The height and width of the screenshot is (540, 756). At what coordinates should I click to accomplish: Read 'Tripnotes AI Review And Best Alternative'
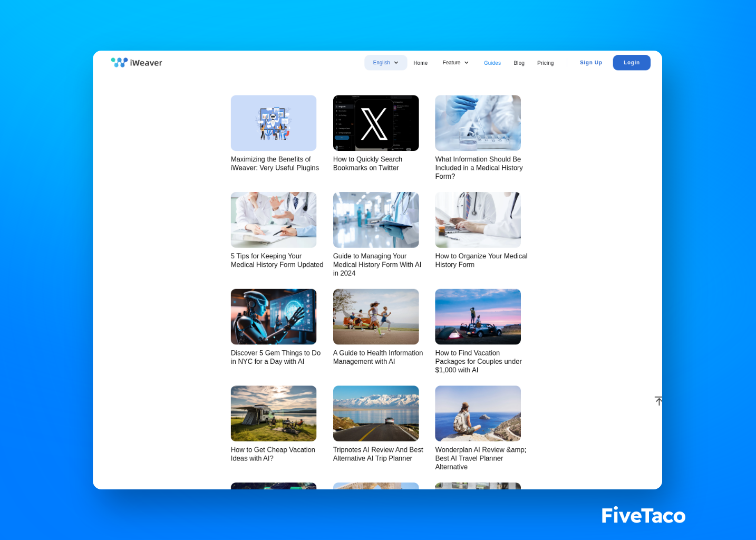click(x=377, y=454)
